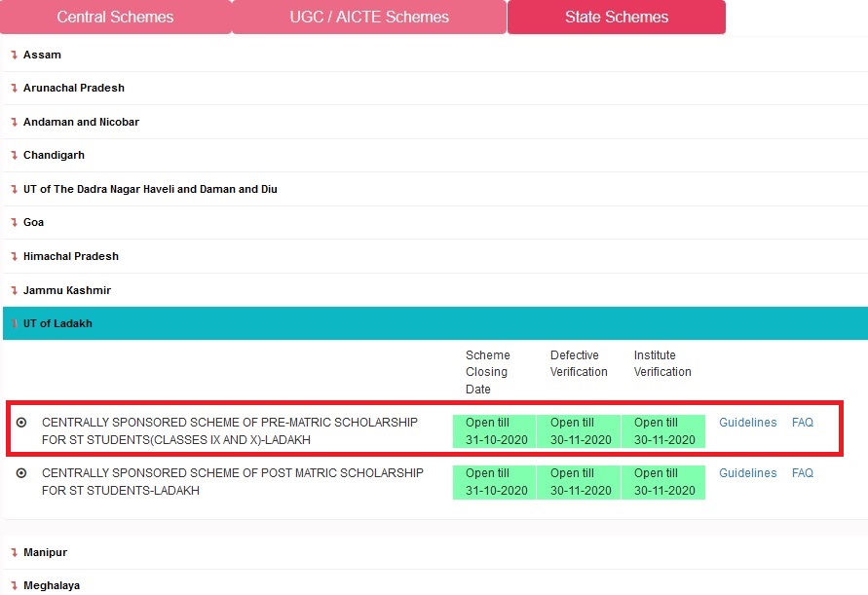868x595 pixels.
Task: Expand the Goa section
Action: 435,222
